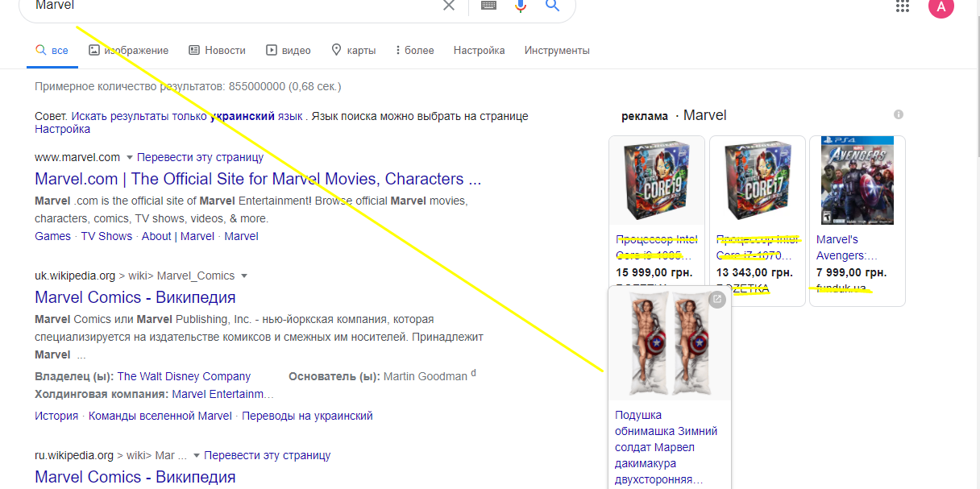Viewport: 980px width, 489px height.
Task: Click the 7 999,00 грн. price
Action: point(851,272)
